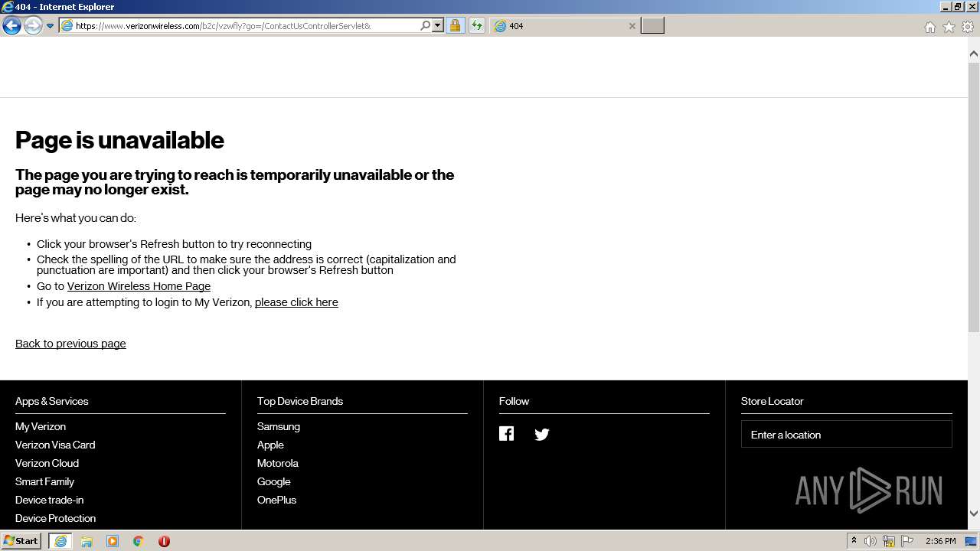Expand the address bar autocomplete dropdown
Image resolution: width=980 pixels, height=551 pixels.
tap(438, 26)
